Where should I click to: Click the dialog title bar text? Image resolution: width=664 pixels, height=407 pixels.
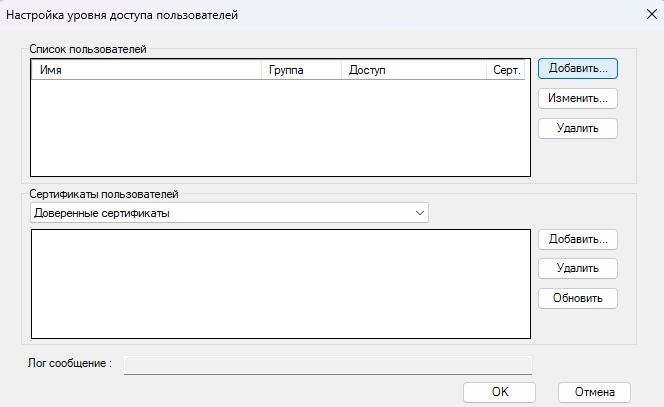point(123,16)
